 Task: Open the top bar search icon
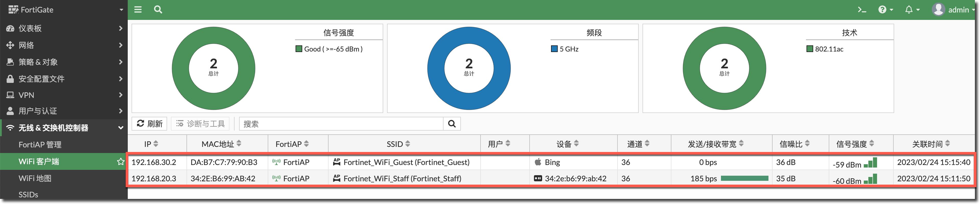click(x=158, y=9)
